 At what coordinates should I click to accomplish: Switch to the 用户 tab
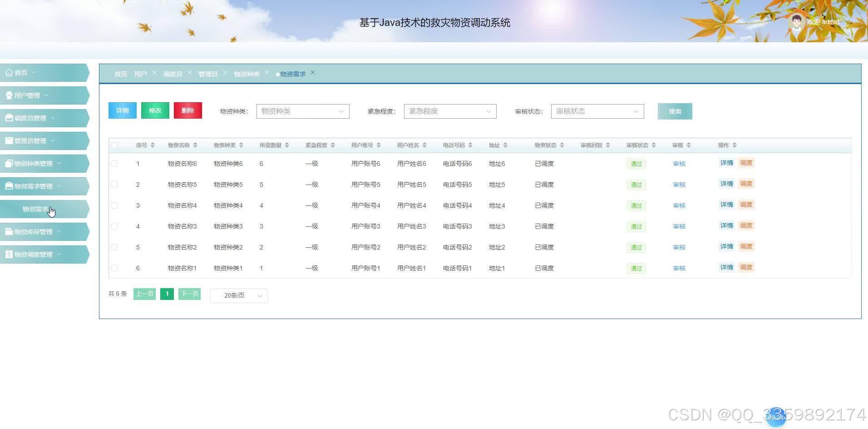click(x=140, y=74)
